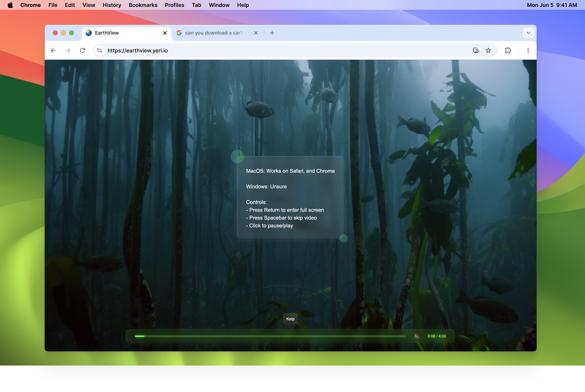The width and height of the screenshot is (585, 392).
Task: Switch to the EarthView tab
Action: point(127,33)
